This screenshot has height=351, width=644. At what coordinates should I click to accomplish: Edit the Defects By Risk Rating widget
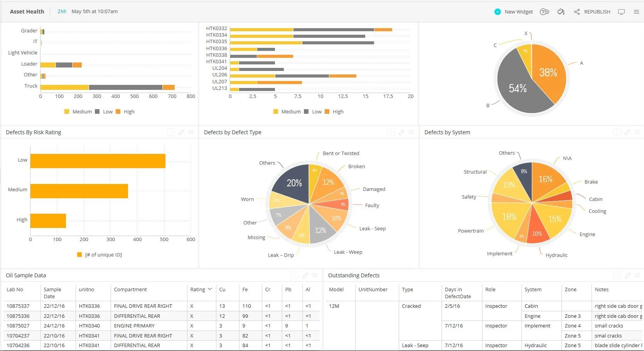[x=181, y=132]
